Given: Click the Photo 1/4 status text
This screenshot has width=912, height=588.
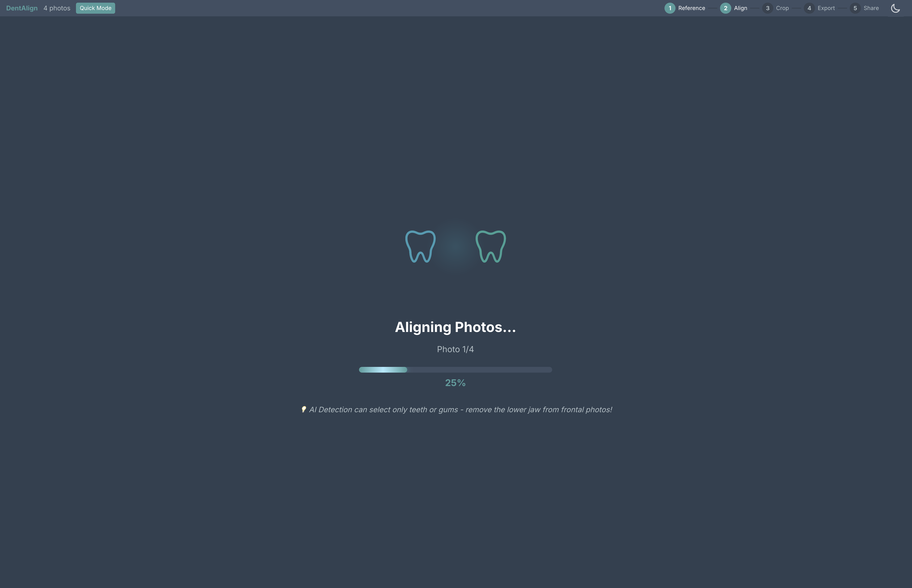Looking at the screenshot, I should pyautogui.click(x=455, y=349).
